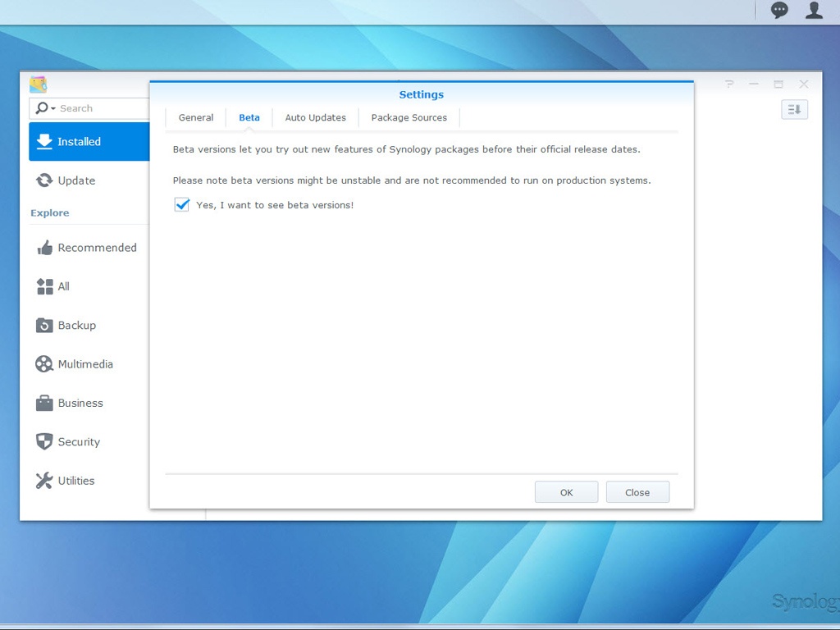Open the Security category label

click(80, 442)
